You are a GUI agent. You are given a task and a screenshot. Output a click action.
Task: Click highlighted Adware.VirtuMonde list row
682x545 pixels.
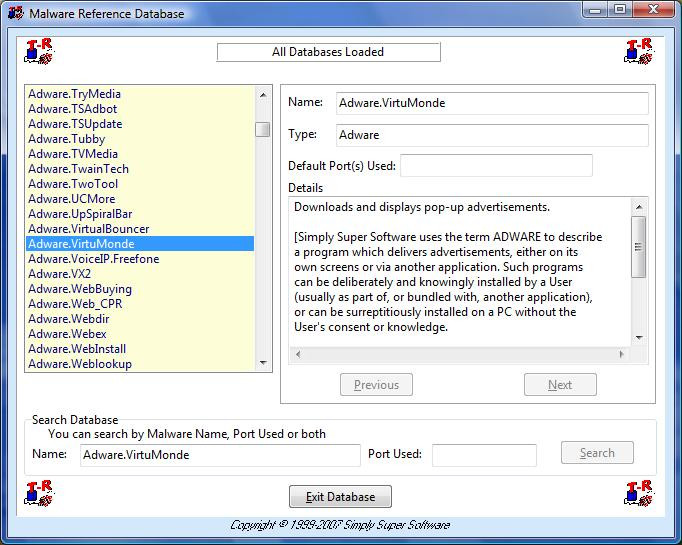(140, 244)
